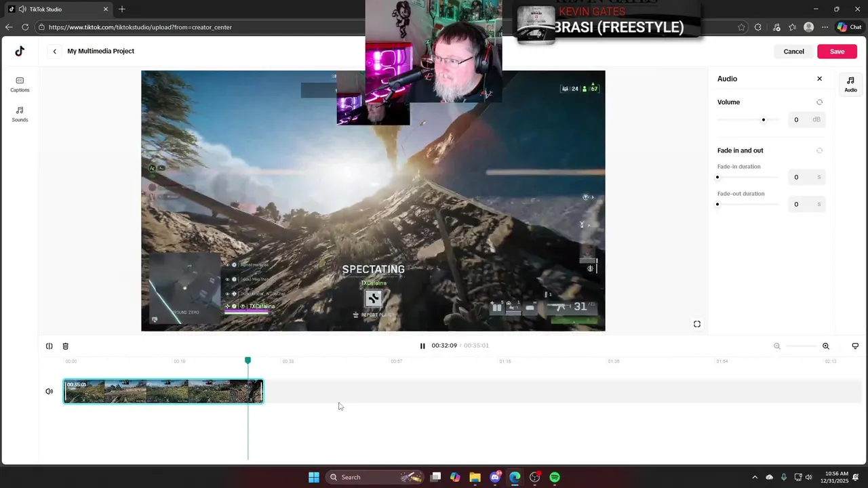
Task: Click the TikTok logo
Action: pyautogui.click(x=20, y=52)
